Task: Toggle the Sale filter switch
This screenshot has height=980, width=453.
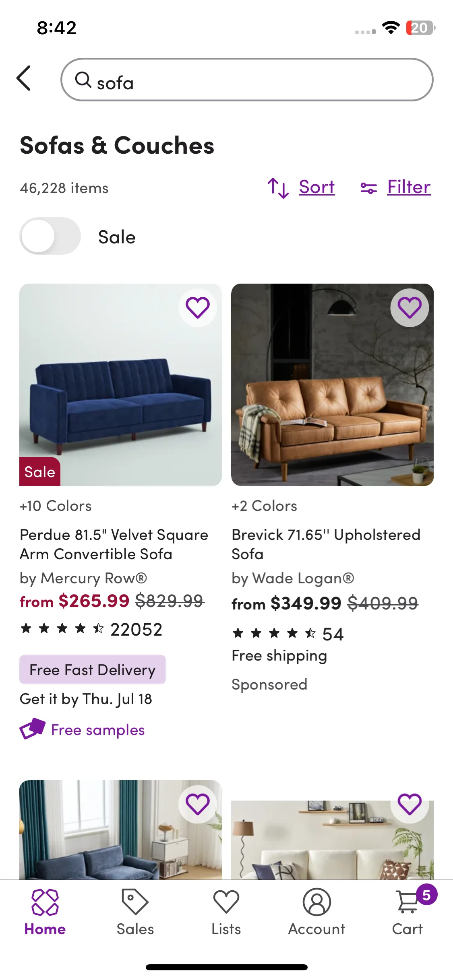Action: pos(50,236)
